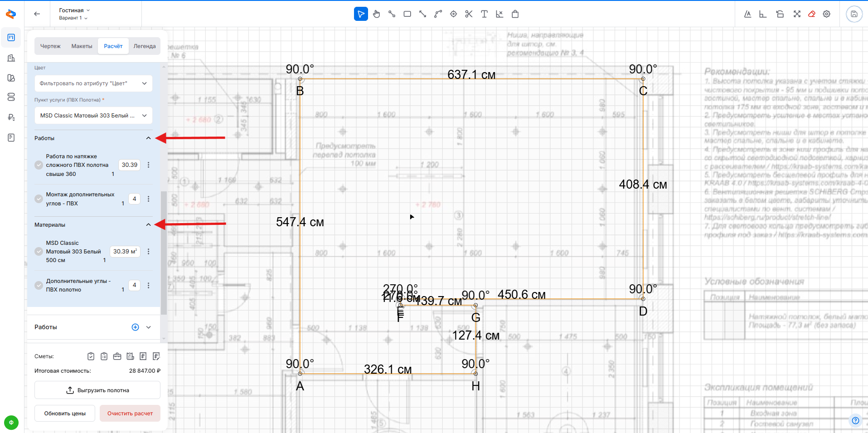Toggle checkmark for MSD Classic Матовый material

(x=39, y=252)
